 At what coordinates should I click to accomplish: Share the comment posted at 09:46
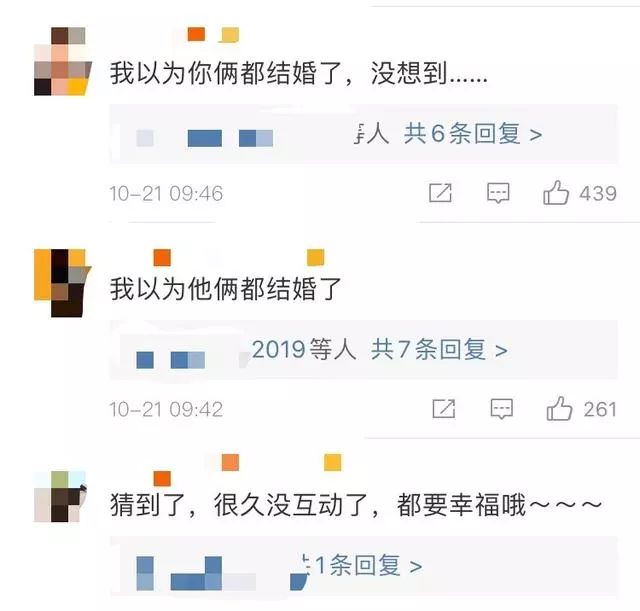(440, 193)
